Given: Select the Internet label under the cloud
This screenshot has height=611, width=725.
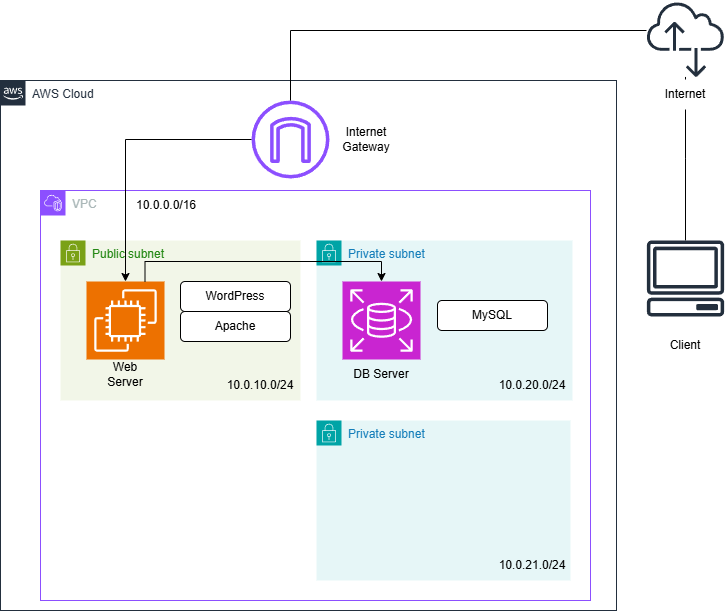Looking at the screenshot, I should 685,94.
